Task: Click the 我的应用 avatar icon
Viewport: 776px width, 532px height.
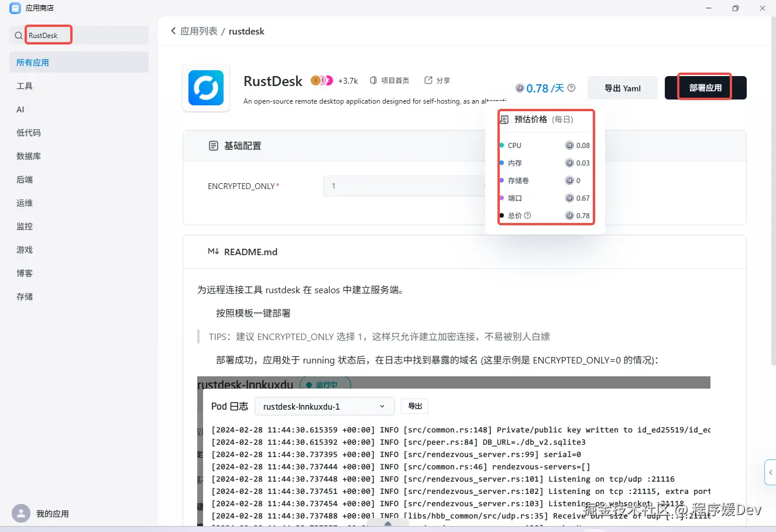Action: pyautogui.click(x=21, y=513)
